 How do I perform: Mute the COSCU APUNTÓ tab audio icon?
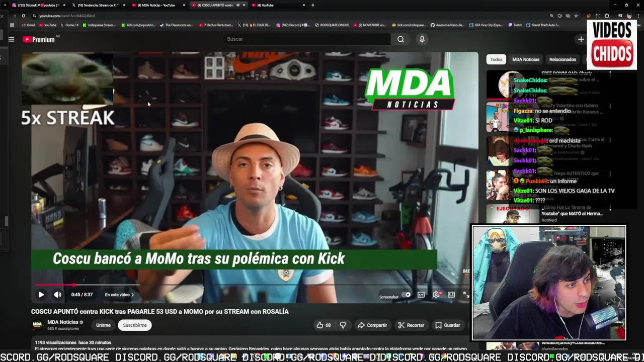[237, 5]
